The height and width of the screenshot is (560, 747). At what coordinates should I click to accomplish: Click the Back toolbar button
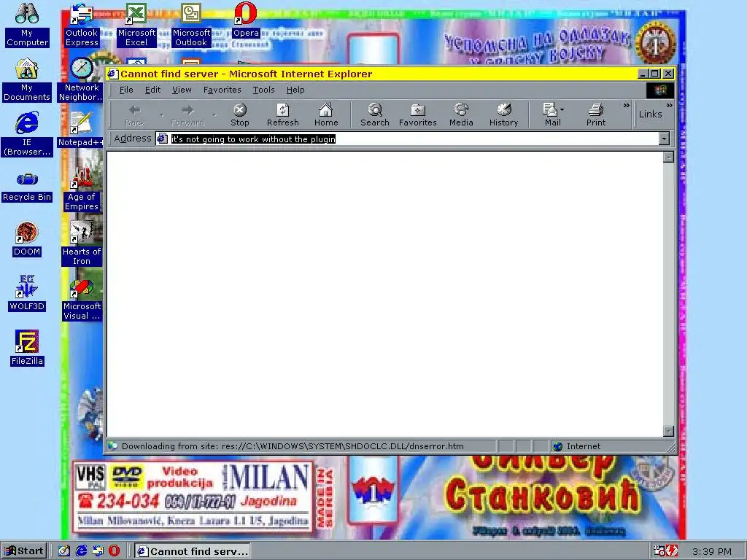135,114
